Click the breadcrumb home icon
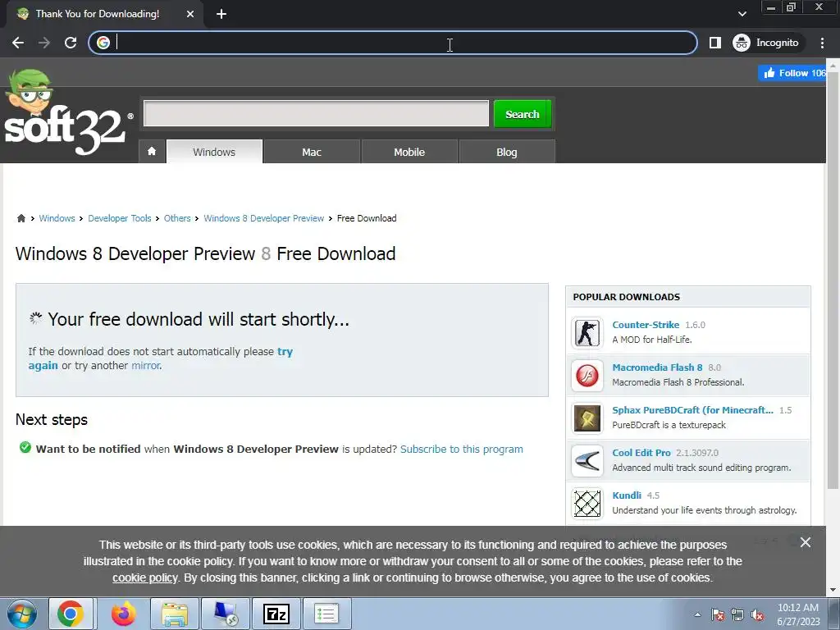 click(21, 218)
